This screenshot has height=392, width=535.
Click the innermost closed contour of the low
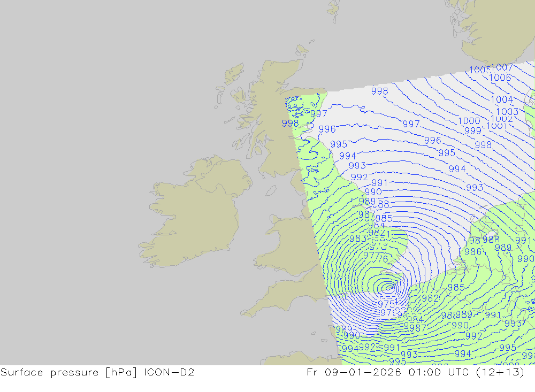389,289
